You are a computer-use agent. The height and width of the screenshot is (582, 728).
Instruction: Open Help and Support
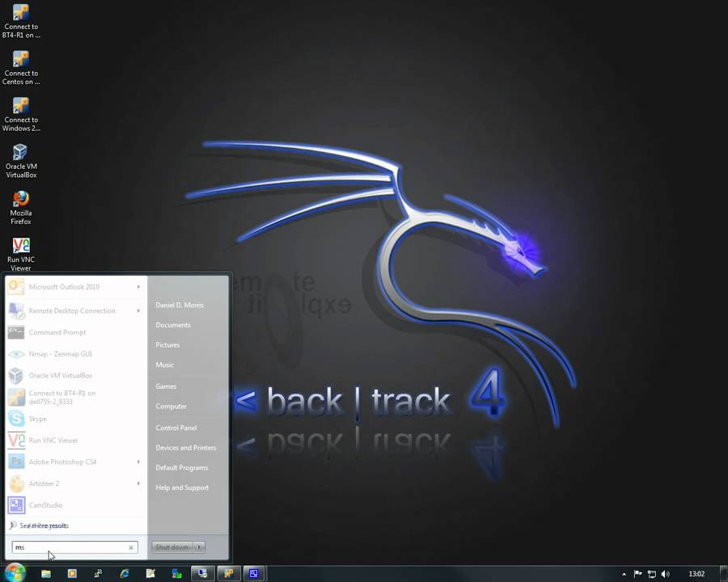[182, 487]
